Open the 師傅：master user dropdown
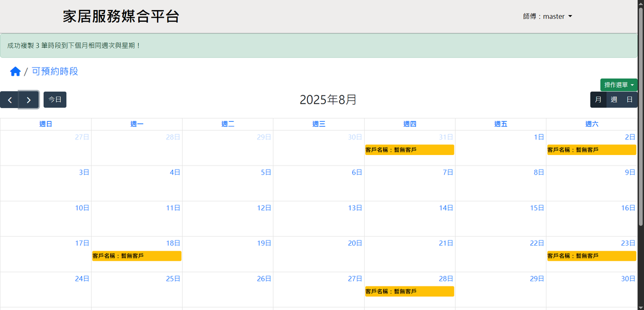This screenshot has height=310, width=644. [x=547, y=16]
